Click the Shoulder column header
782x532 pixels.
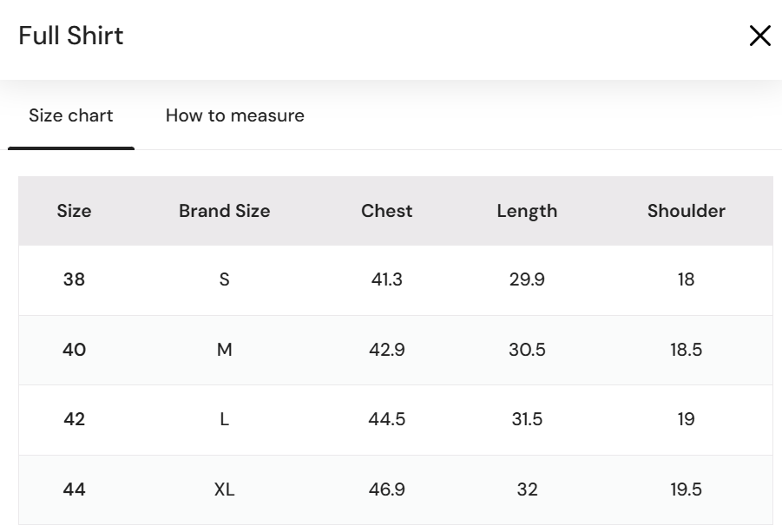(x=686, y=211)
